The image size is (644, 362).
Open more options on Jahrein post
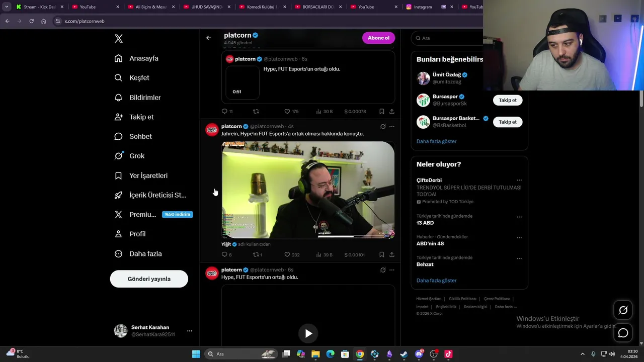point(392,127)
